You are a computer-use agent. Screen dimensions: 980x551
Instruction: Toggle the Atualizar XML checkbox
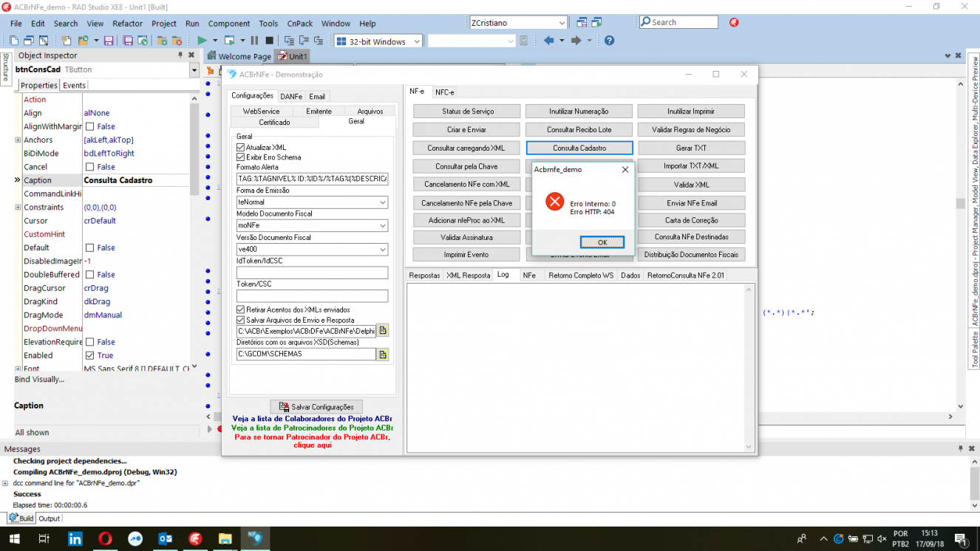pos(240,148)
